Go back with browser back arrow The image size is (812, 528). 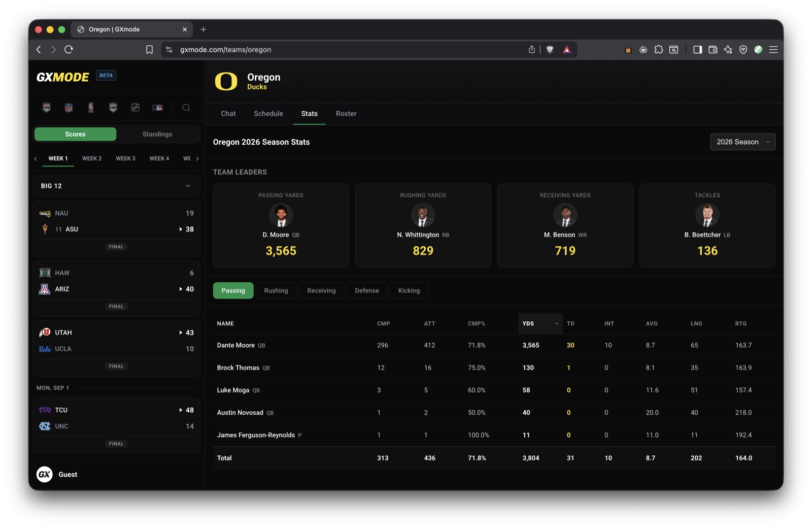tap(39, 50)
